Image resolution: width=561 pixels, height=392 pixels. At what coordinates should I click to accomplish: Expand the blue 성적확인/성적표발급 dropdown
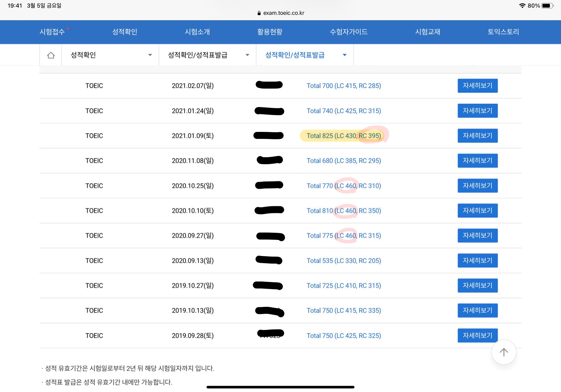[x=305, y=55]
